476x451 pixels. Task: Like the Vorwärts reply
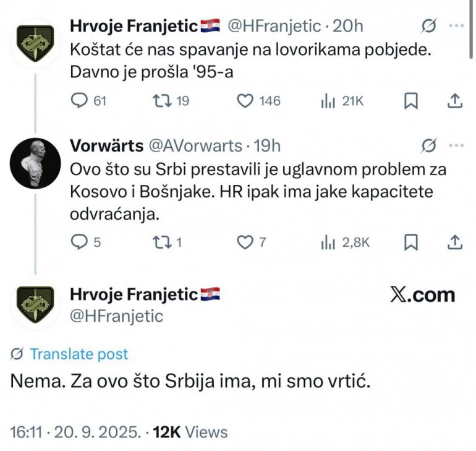246,243
